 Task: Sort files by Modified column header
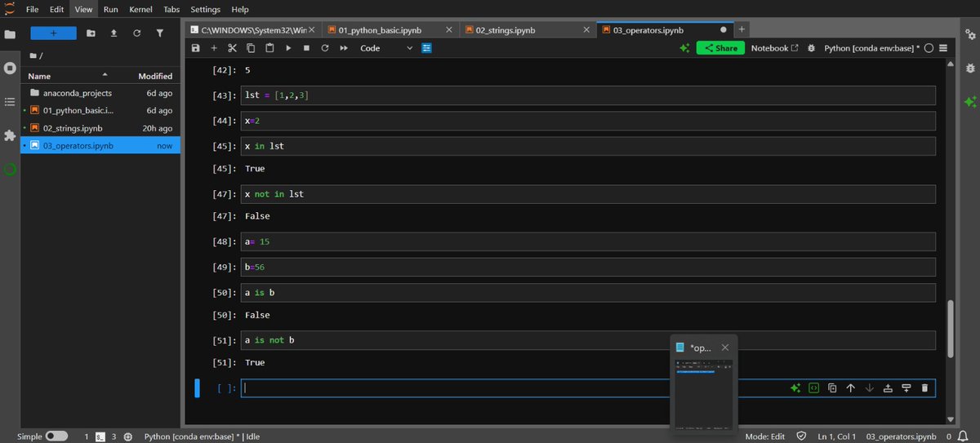(155, 76)
